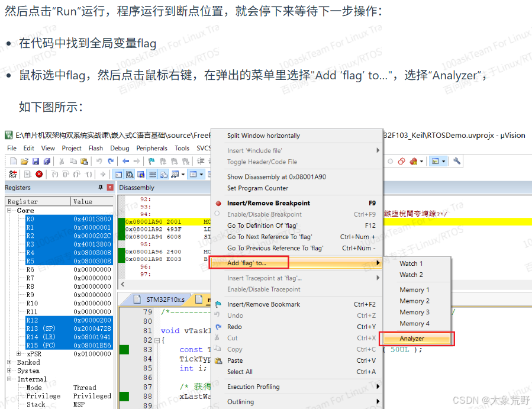Screen dimensions: 532x409
Task: Click the Undo arrow toolbar icon
Action: coord(99,161)
